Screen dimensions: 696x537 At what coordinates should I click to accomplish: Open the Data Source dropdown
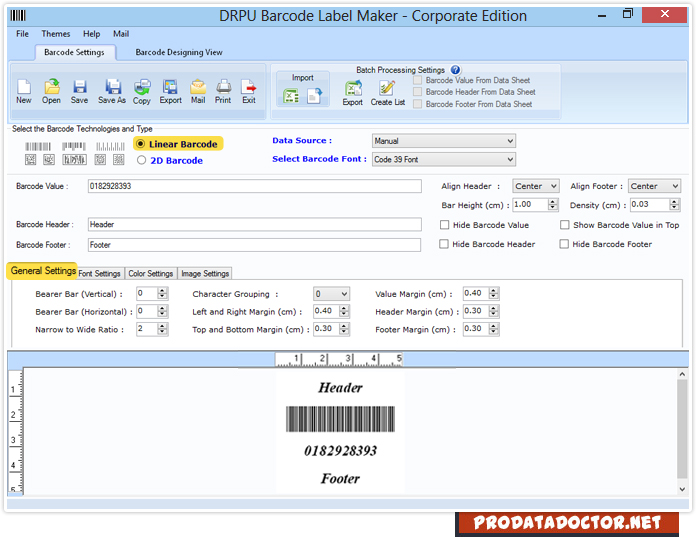coord(443,141)
